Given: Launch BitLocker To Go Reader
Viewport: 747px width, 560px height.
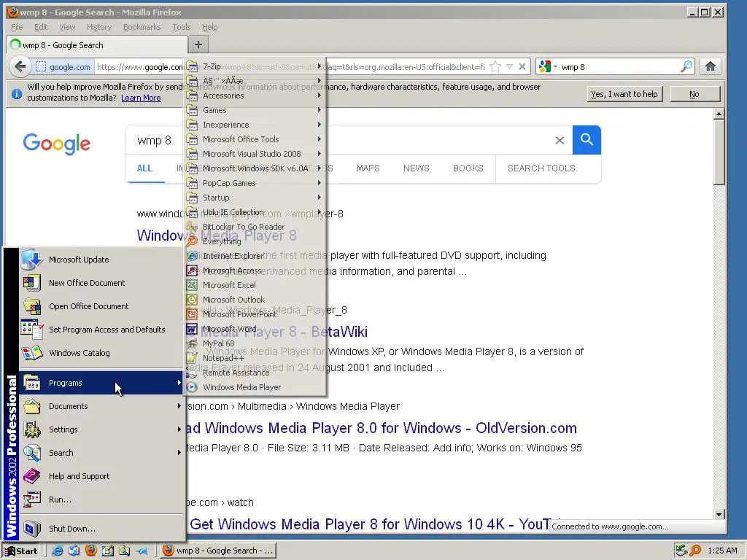Looking at the screenshot, I should (x=255, y=227).
